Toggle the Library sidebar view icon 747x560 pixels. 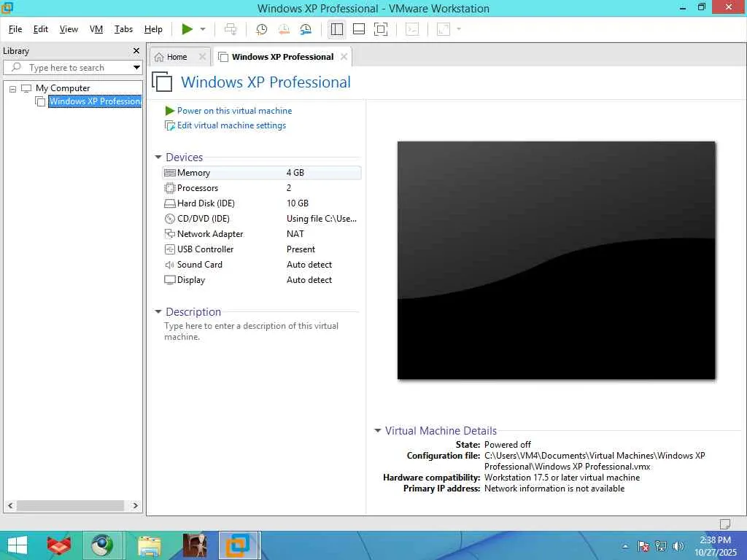337,29
